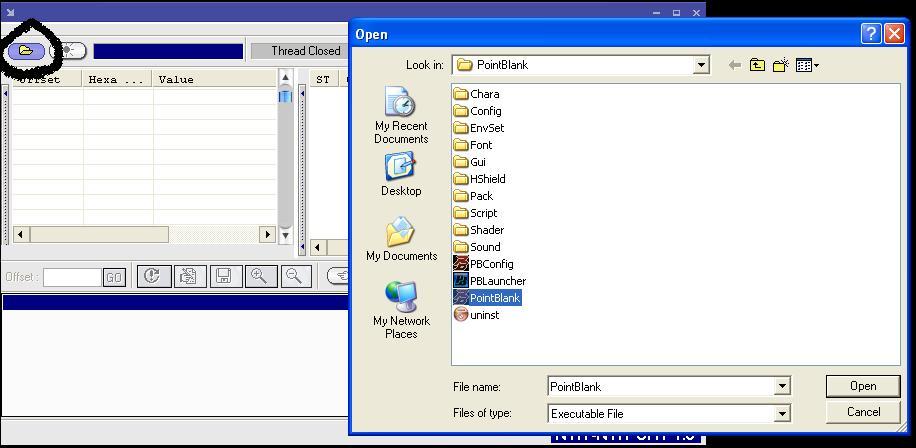Click the offset table scroll-up arrow

click(285, 77)
